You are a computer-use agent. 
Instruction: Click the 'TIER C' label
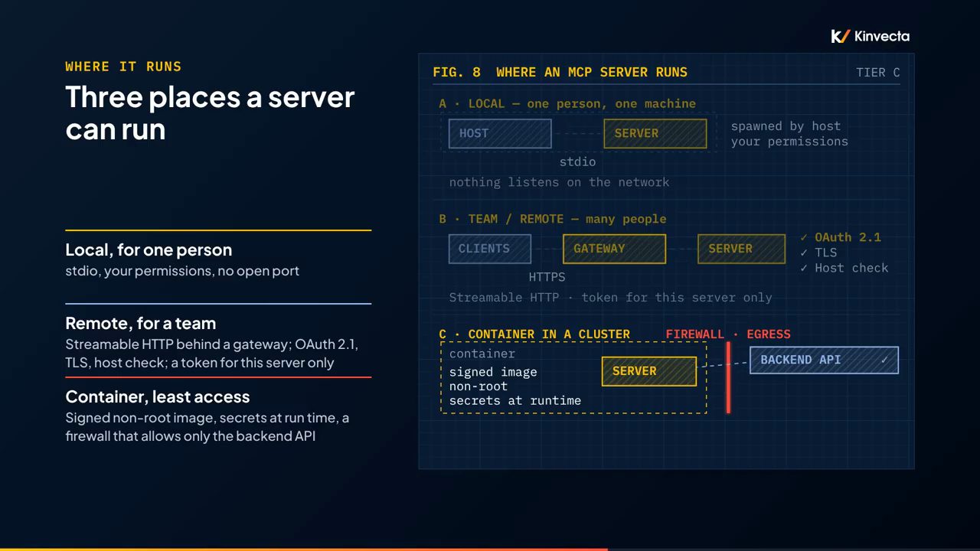point(878,73)
